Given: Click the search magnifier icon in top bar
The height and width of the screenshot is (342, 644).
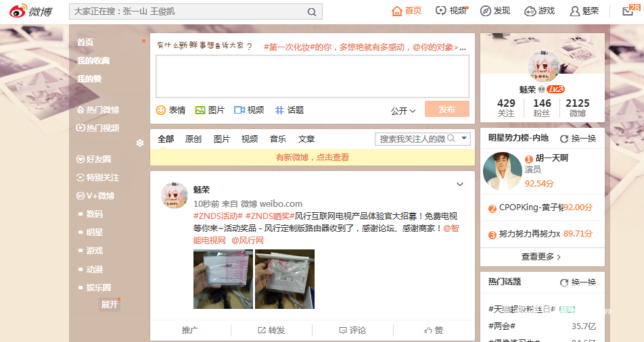Looking at the screenshot, I should point(312,12).
